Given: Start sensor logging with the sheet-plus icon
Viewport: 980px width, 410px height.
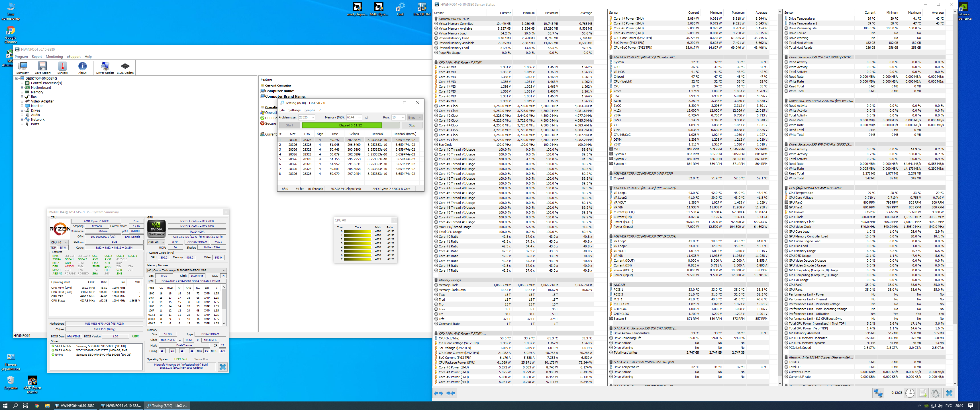Looking at the screenshot, I should [x=923, y=393].
